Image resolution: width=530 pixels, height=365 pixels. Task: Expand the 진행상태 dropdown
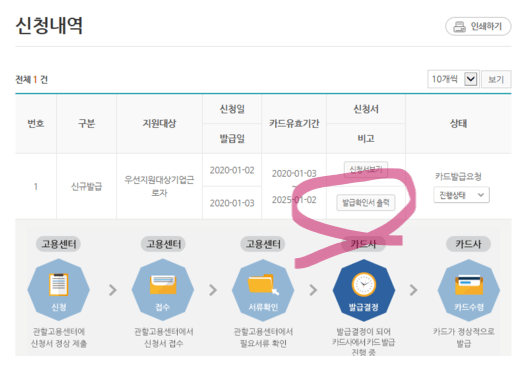click(461, 195)
